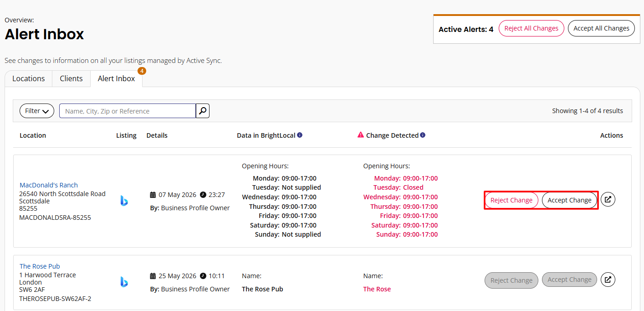Click info icon next to Data in BrightLocal
Viewport: 644px width, 311px height.
pyautogui.click(x=300, y=135)
